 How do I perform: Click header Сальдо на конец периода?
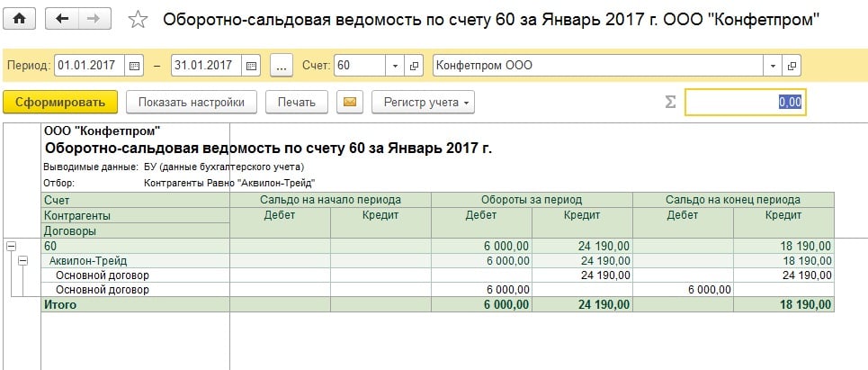tap(733, 200)
